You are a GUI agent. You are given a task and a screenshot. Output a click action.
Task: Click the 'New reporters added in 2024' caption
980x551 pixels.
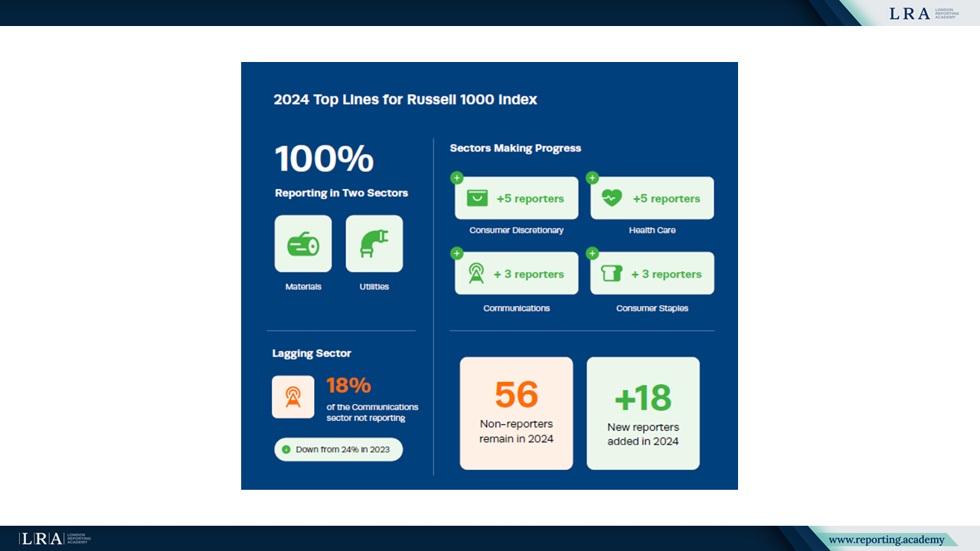click(x=643, y=434)
